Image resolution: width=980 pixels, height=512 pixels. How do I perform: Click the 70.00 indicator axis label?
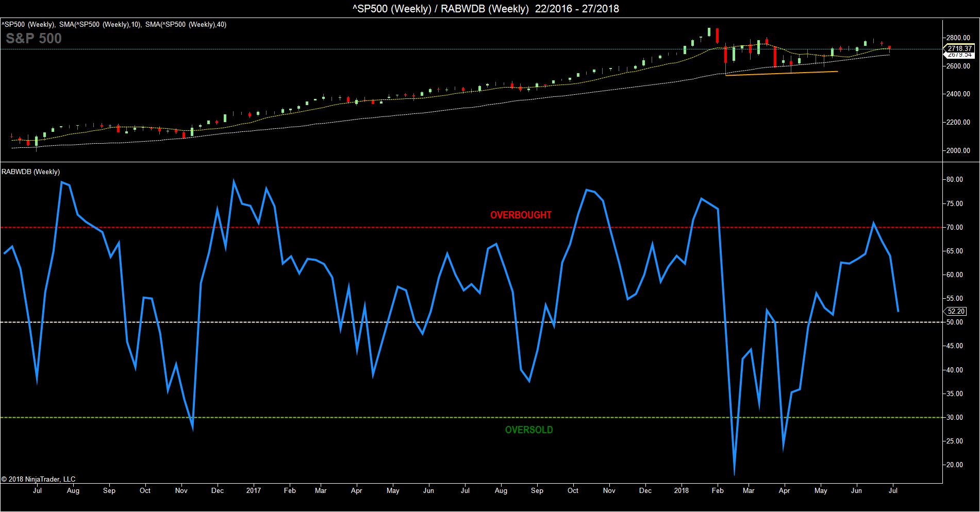955,227
